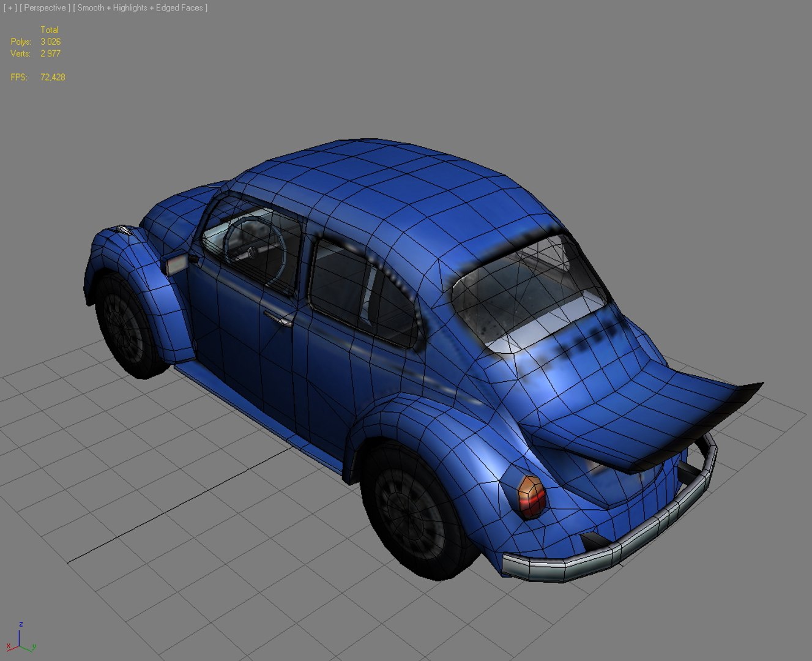Open the Perspective view label menu
The width and height of the screenshot is (812, 661).
45,8
